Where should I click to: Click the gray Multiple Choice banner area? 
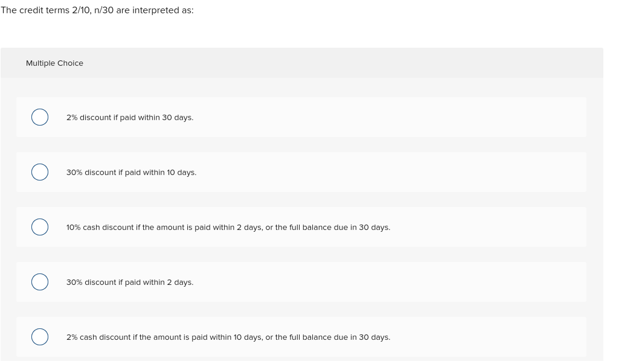(301, 63)
